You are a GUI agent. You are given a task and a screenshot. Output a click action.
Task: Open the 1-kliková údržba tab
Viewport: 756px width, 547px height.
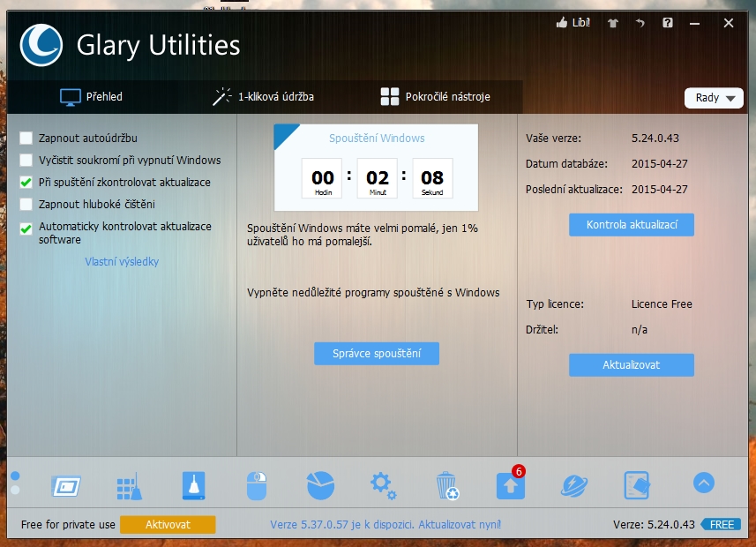click(263, 96)
